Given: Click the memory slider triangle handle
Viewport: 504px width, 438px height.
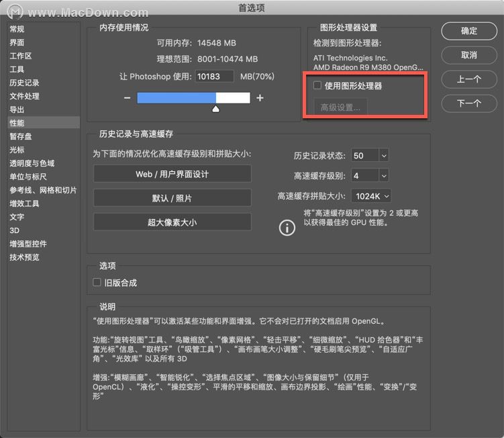Looking at the screenshot, I should coord(216,109).
